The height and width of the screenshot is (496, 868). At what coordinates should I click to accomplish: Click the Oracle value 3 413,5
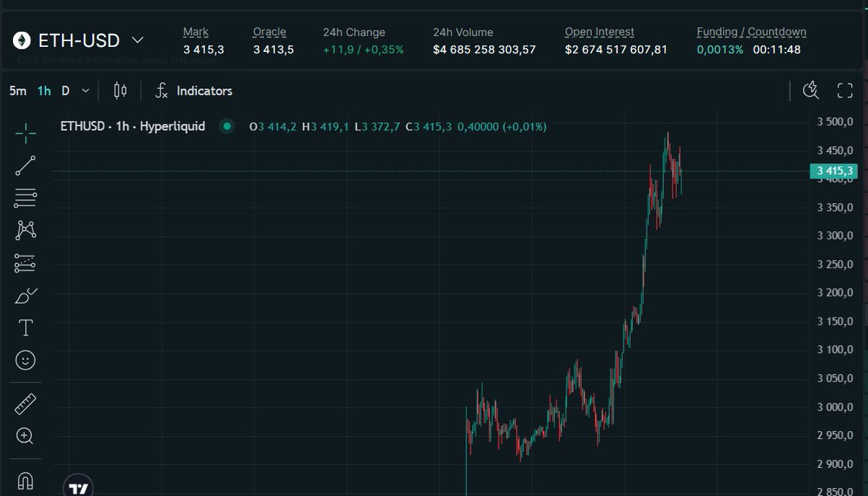273,50
